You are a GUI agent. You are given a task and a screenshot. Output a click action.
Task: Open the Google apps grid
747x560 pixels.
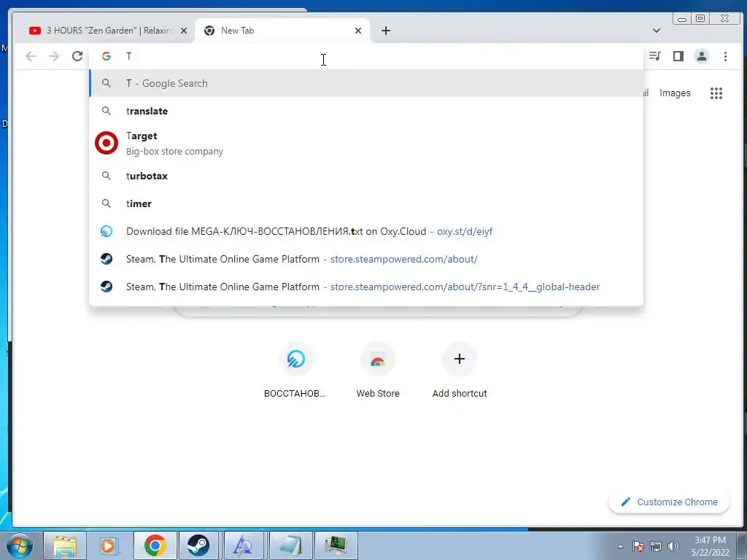click(716, 93)
